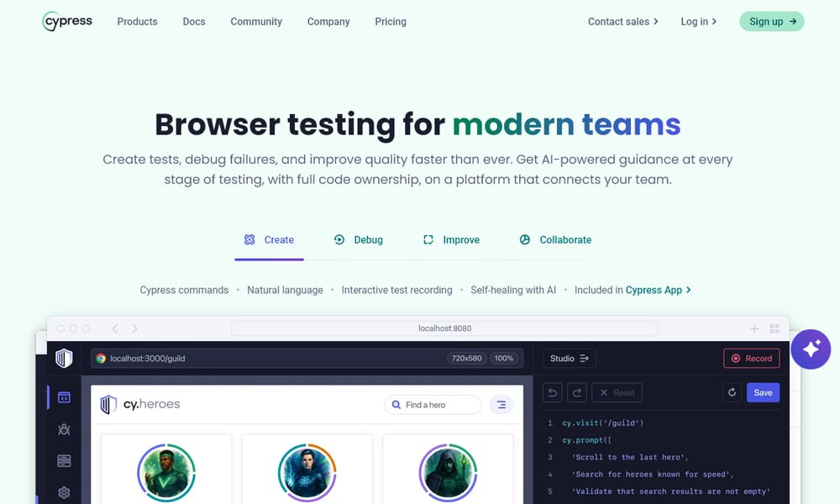Screen dimensions: 840x504
Task: Switch to the Debug tab
Action: pos(359,239)
